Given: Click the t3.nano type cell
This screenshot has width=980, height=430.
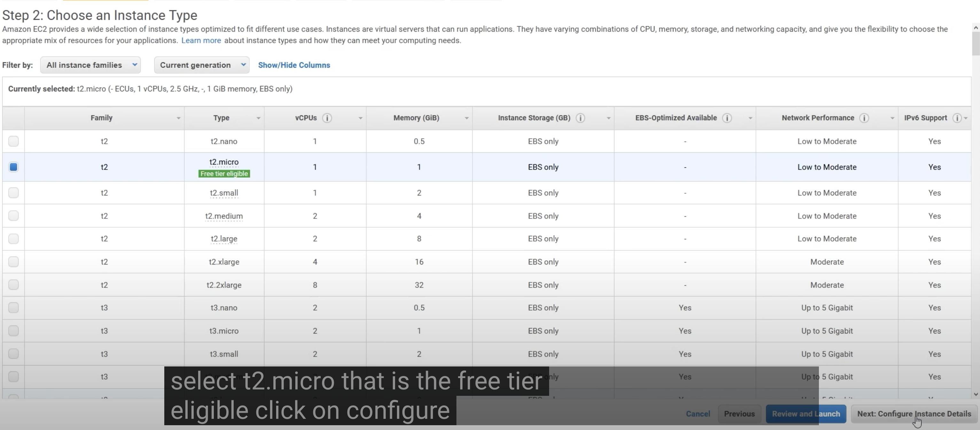Looking at the screenshot, I should pyautogui.click(x=224, y=308).
